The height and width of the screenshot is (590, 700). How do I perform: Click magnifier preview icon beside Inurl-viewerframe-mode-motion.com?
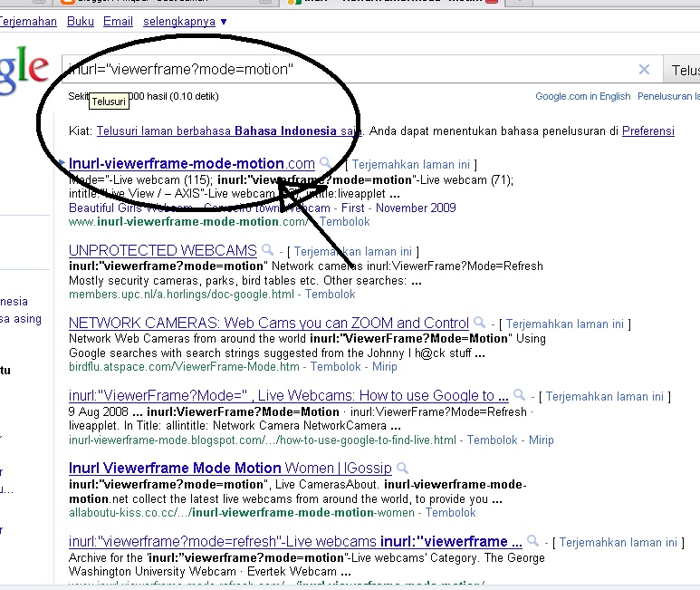[326, 162]
